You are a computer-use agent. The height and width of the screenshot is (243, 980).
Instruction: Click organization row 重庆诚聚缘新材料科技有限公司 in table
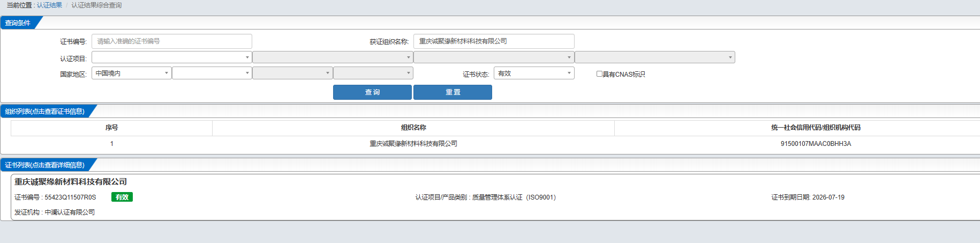point(413,144)
